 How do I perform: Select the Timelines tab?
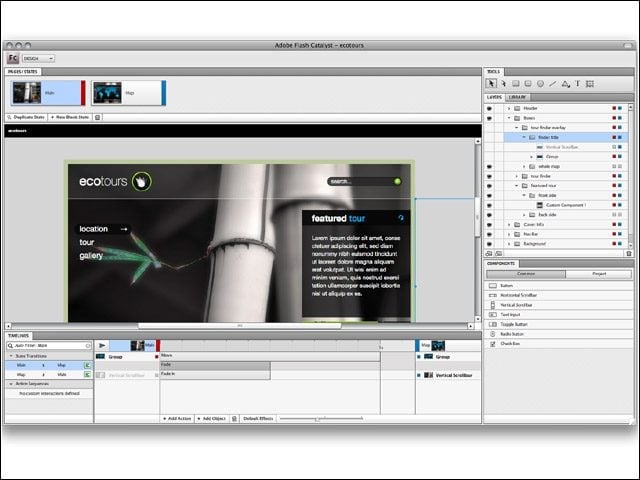click(18, 336)
